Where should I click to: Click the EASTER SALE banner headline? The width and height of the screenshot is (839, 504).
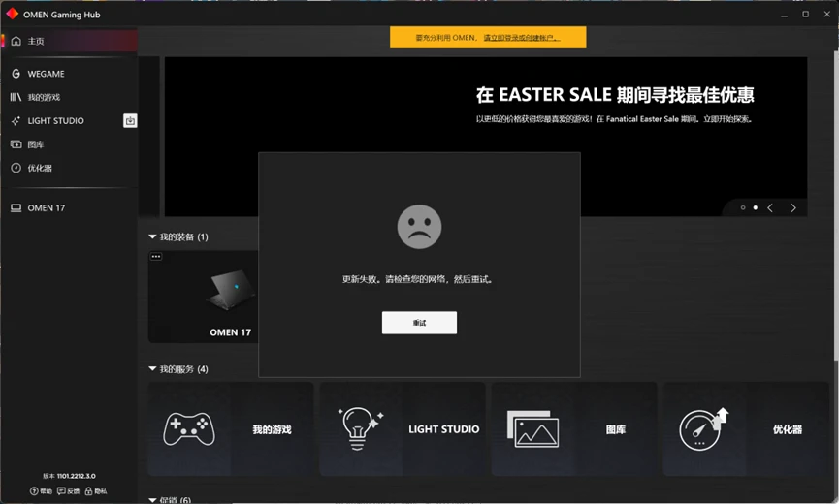(x=615, y=95)
